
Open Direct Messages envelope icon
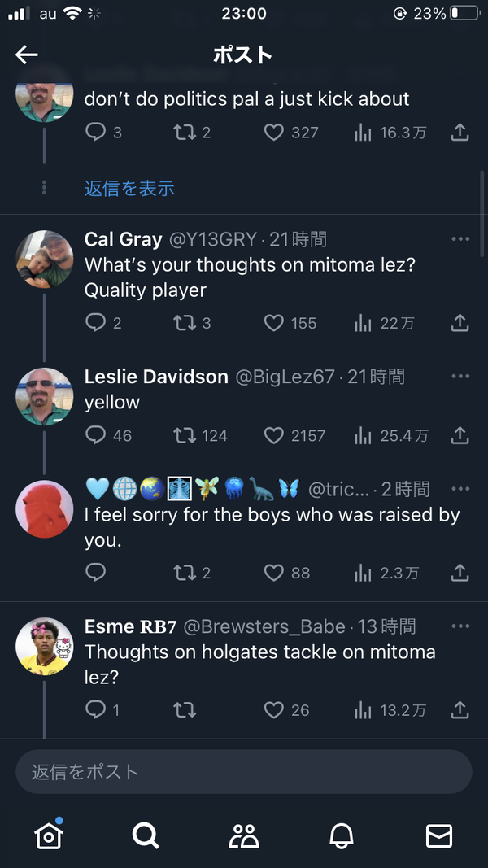pyautogui.click(x=439, y=835)
